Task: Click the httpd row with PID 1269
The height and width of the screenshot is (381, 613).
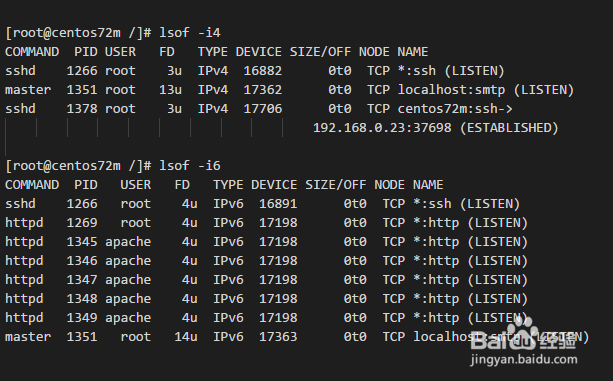Action: pyautogui.click(x=266, y=223)
